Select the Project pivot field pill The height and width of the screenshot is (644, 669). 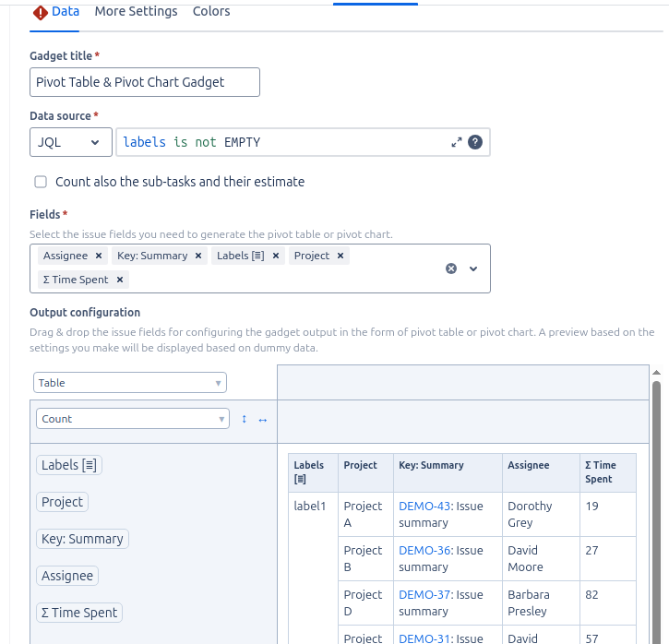[x=63, y=502]
